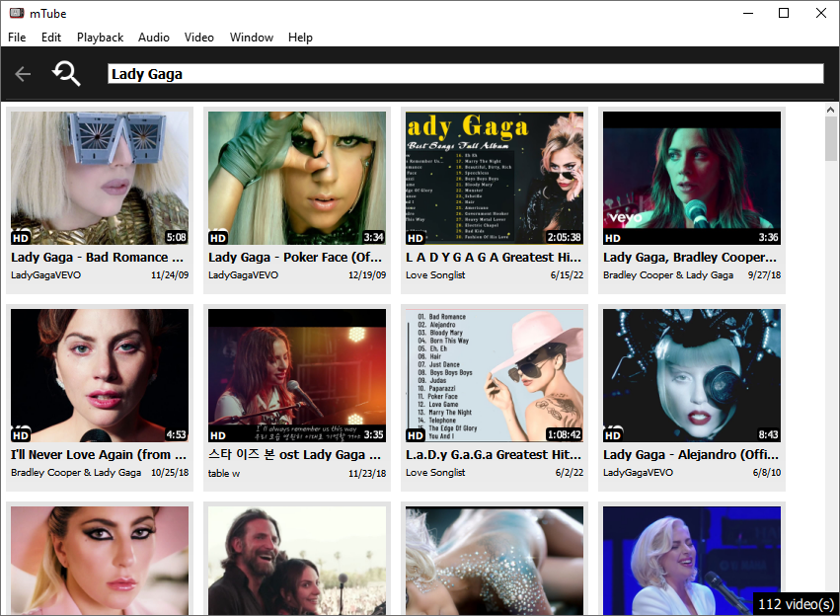The image size is (840, 616).
Task: Expand the Audio menu
Action: tap(153, 38)
